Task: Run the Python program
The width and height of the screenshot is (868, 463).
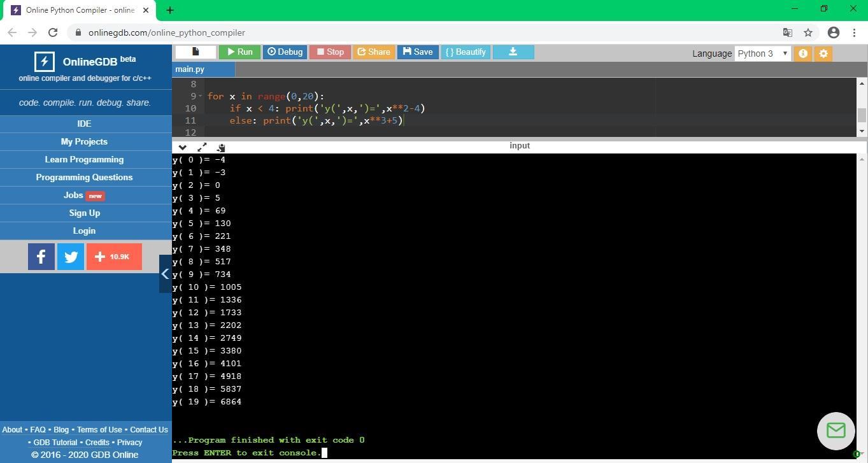Action: point(239,52)
